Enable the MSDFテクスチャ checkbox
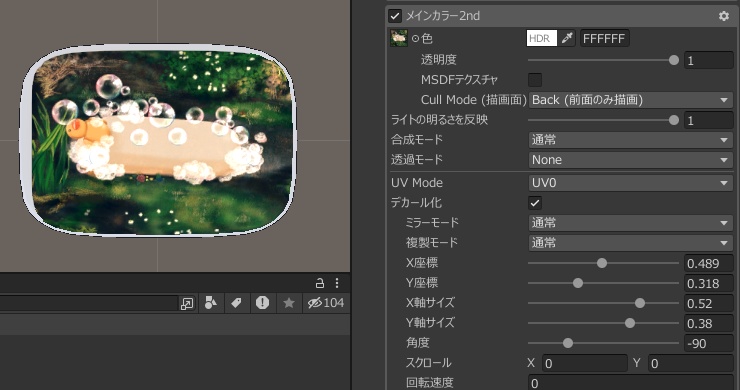This screenshot has width=740, height=390. click(x=535, y=79)
